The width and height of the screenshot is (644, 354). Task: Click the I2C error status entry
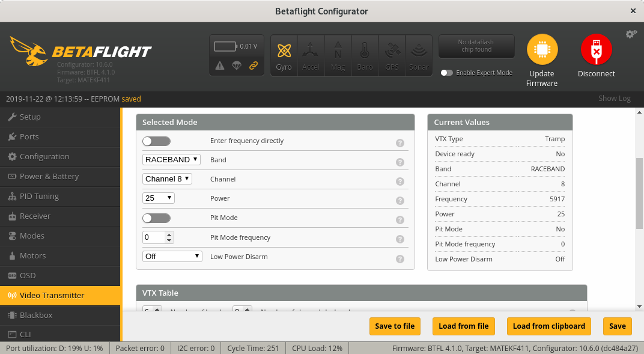click(x=196, y=348)
